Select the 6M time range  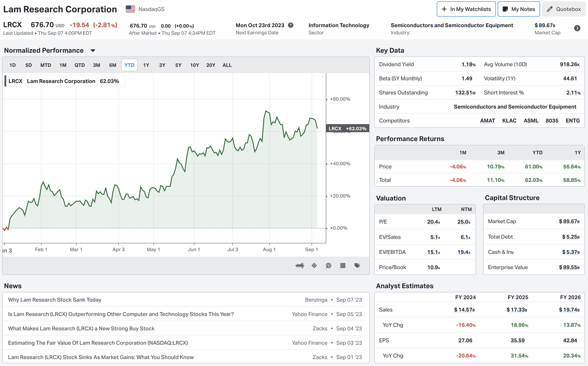(112, 65)
